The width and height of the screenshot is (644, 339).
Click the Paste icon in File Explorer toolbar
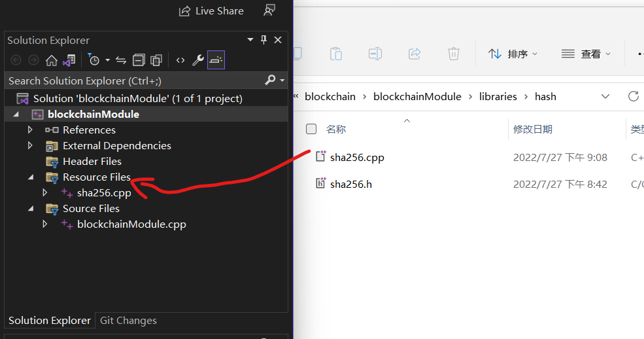[x=336, y=54]
